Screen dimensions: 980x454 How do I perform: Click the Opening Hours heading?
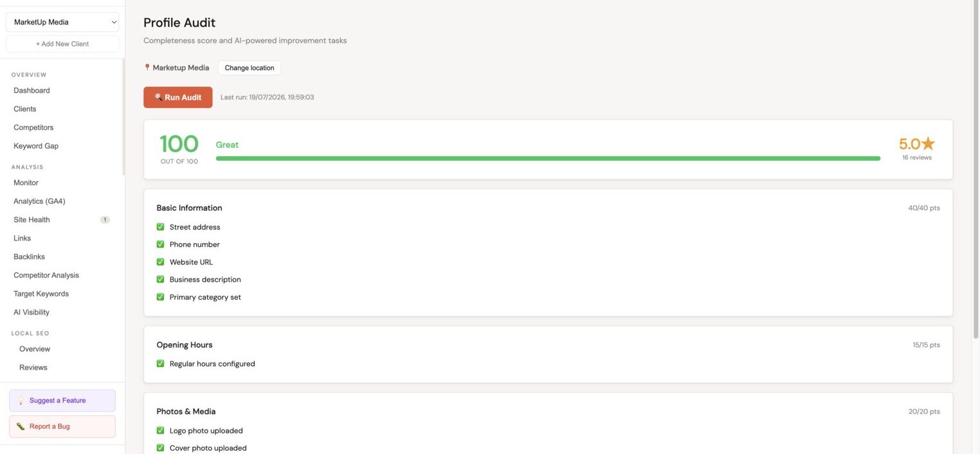tap(185, 345)
